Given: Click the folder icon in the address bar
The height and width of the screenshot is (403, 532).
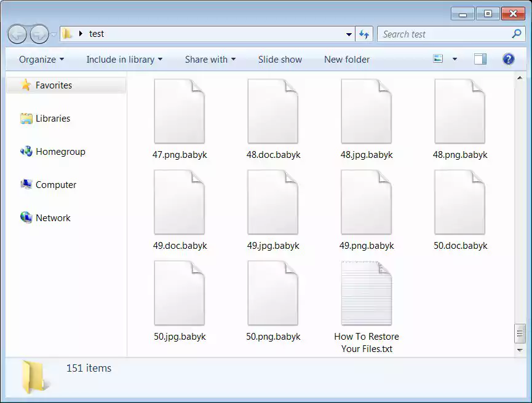Looking at the screenshot, I should (67, 34).
